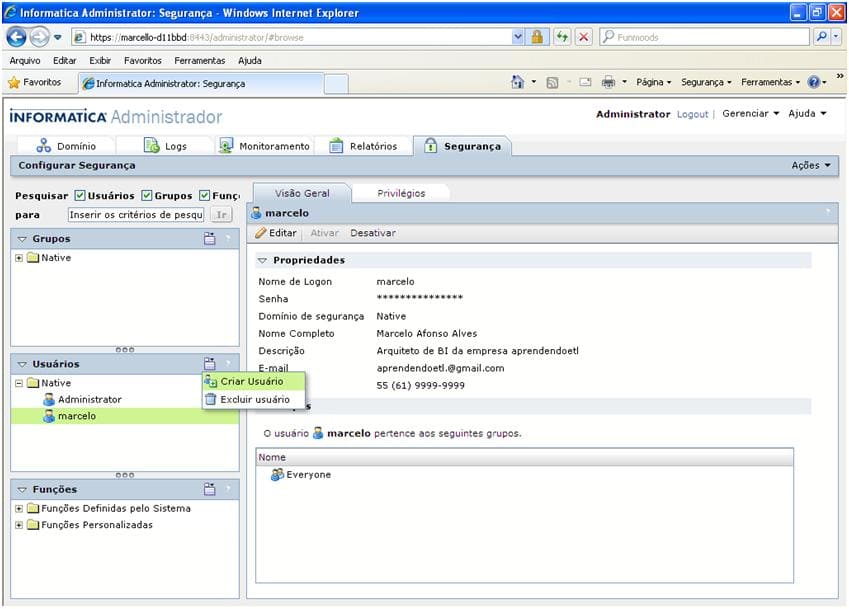Choose Excluir usuário from popup menu
Viewport: 849px width, 609px height.
(253, 400)
